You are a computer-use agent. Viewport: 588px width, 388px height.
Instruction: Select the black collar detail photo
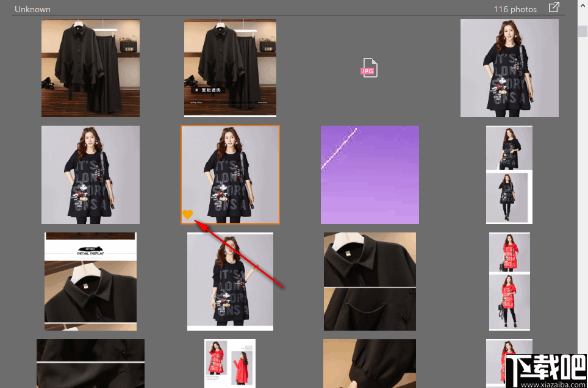370,281
